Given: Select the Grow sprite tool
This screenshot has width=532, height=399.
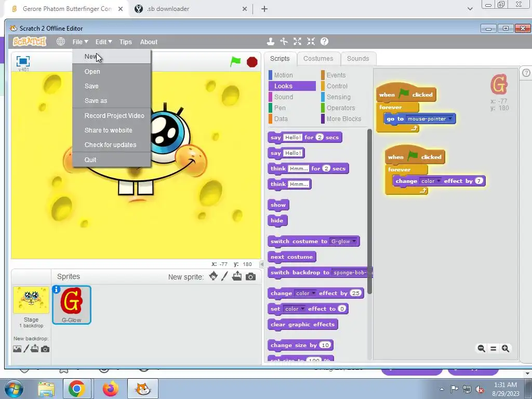Looking at the screenshot, I should pyautogui.click(x=297, y=42).
